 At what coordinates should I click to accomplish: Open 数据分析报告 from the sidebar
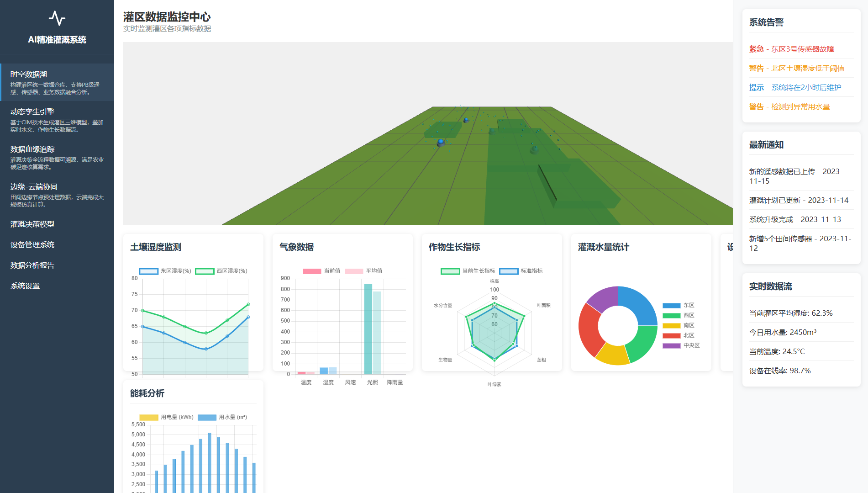[32, 265]
